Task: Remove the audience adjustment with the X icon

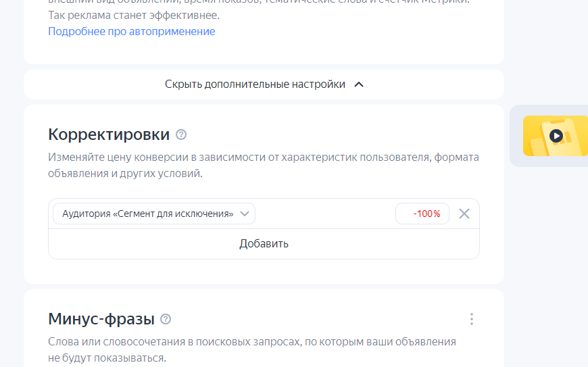Action: [464, 214]
